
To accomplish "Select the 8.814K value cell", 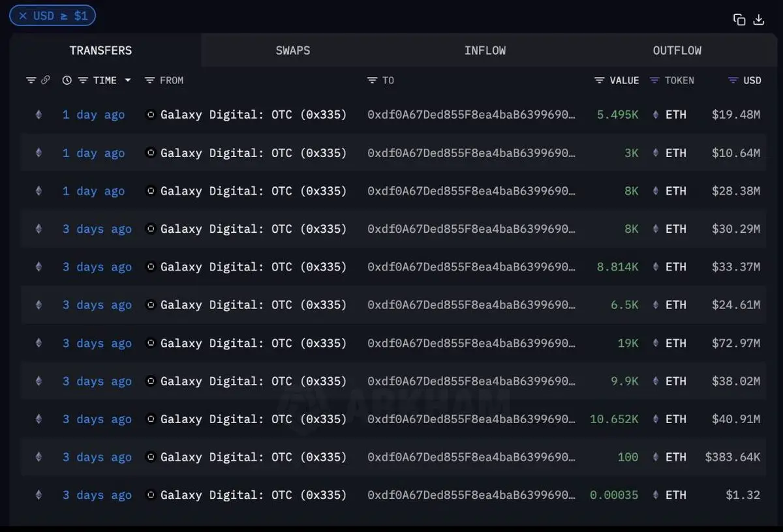I will click(618, 267).
